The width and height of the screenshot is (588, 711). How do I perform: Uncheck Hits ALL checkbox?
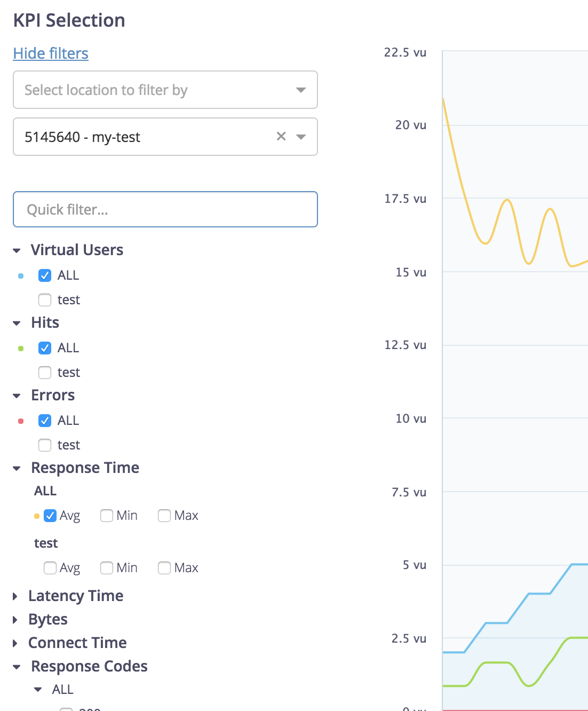(45, 348)
